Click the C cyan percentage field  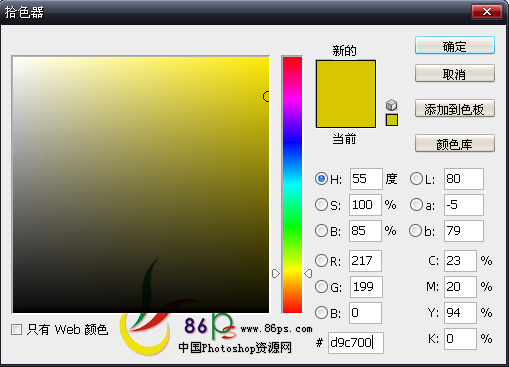pyautogui.click(x=460, y=261)
